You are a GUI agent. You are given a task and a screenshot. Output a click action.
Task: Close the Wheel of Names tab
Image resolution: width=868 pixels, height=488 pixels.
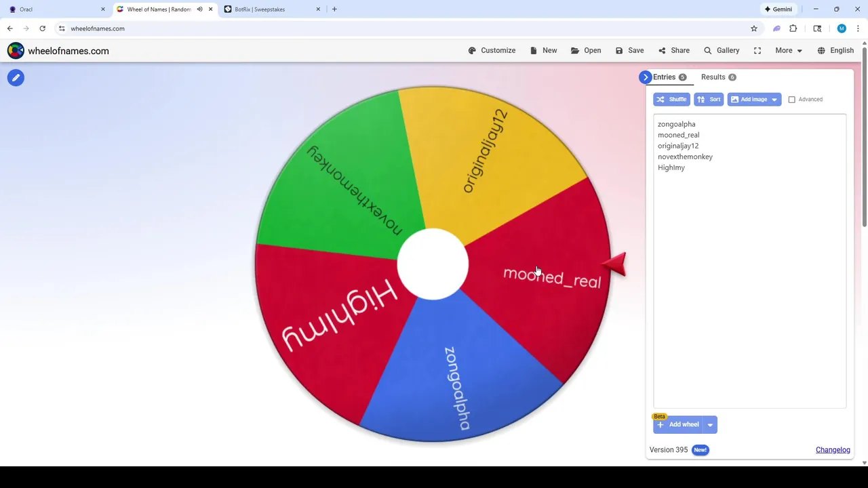pyautogui.click(x=210, y=9)
